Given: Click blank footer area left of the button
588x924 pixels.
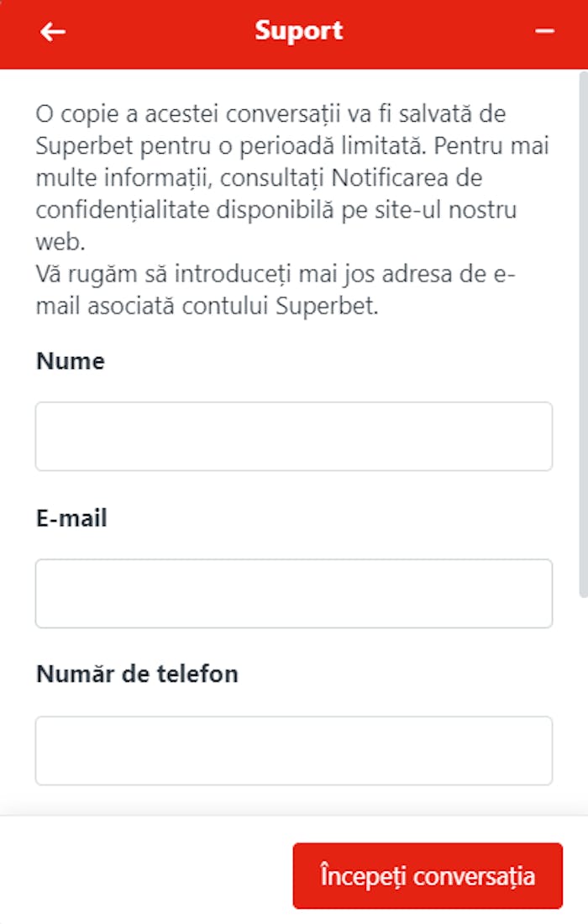Looking at the screenshot, I should [143, 876].
